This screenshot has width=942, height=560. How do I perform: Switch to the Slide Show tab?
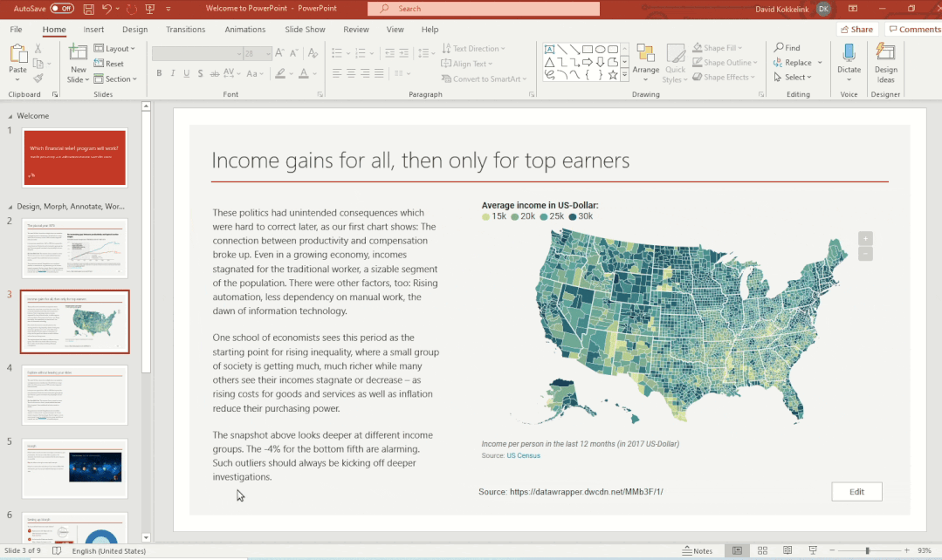point(306,29)
